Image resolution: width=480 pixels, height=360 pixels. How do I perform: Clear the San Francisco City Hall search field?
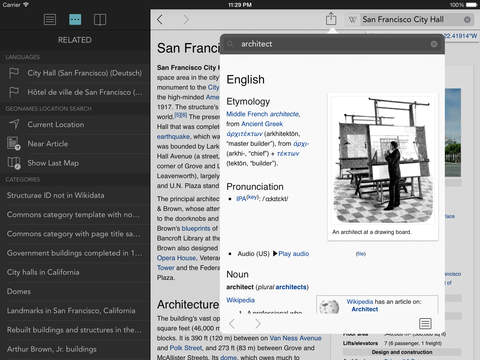click(467, 20)
